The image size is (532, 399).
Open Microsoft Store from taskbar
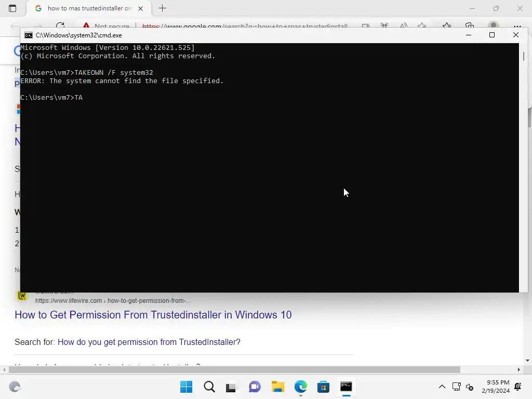pos(323,387)
